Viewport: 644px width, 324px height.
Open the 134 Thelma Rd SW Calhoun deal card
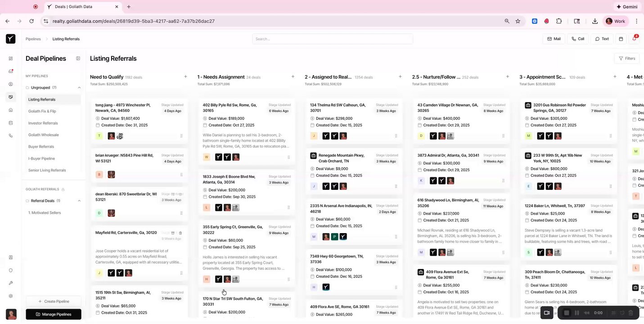[x=354, y=121]
